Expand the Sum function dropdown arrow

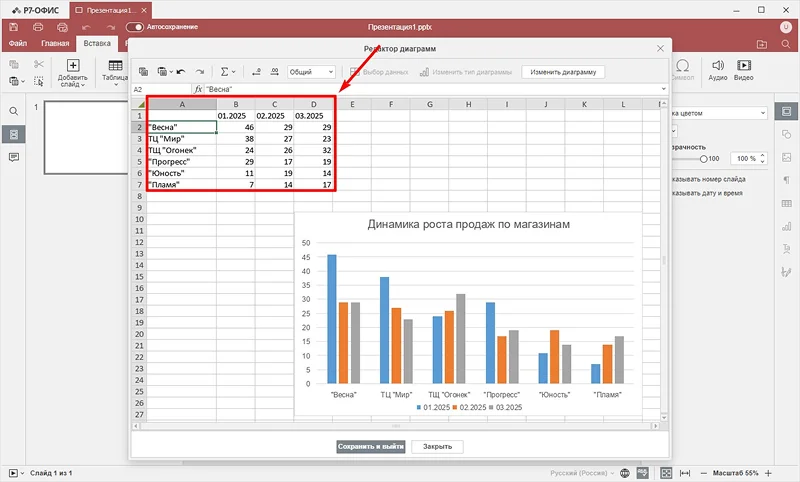[234, 72]
